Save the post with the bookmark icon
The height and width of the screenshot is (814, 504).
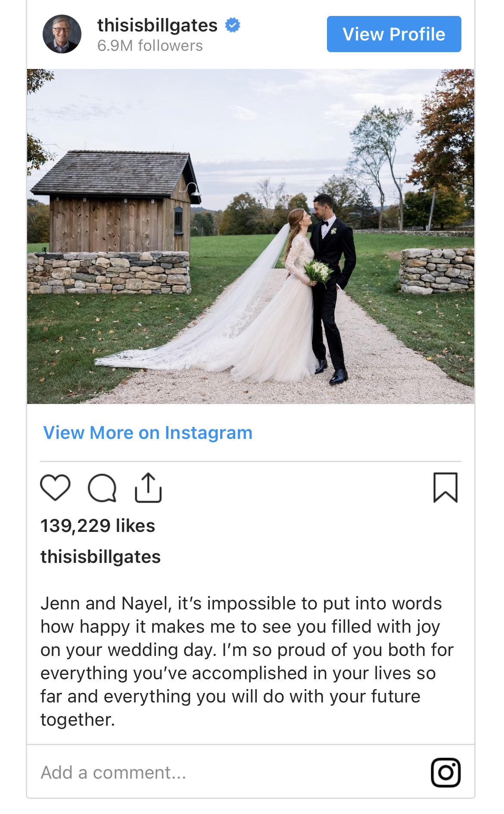tap(445, 488)
